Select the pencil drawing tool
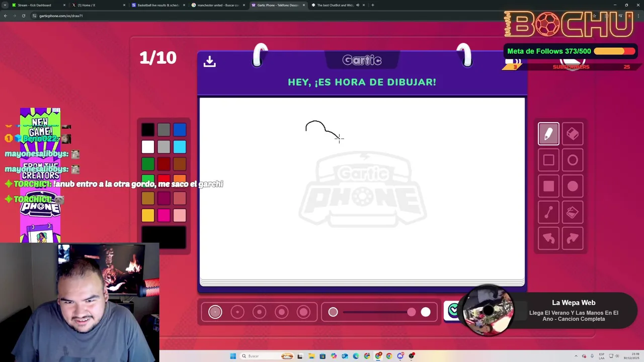 tap(548, 134)
